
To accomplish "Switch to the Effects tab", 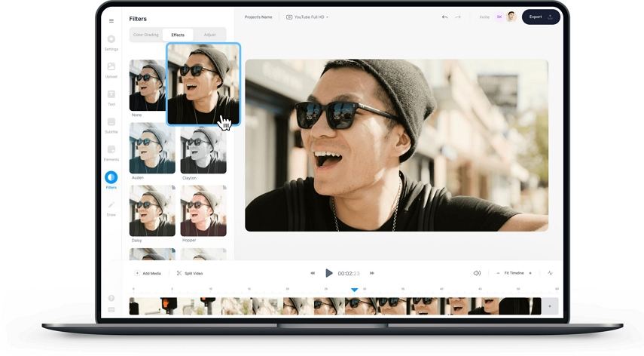I will pos(178,35).
